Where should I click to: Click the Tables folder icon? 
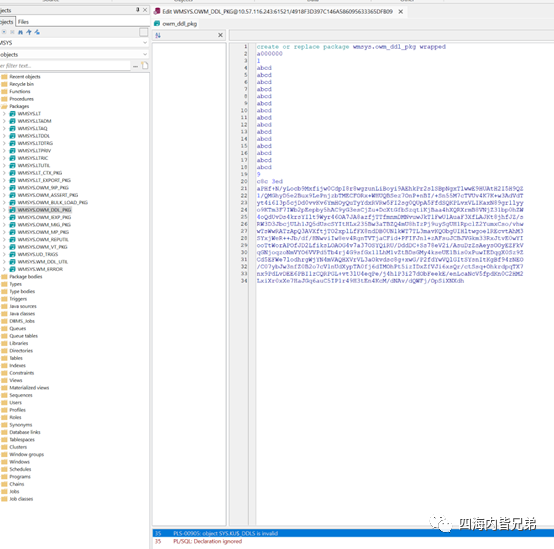(4, 358)
